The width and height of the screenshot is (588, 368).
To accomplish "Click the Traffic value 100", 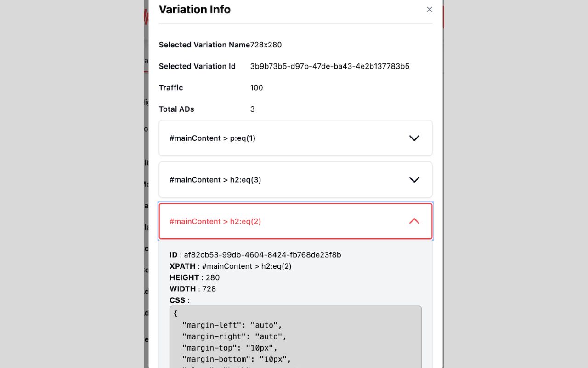I will click(256, 88).
